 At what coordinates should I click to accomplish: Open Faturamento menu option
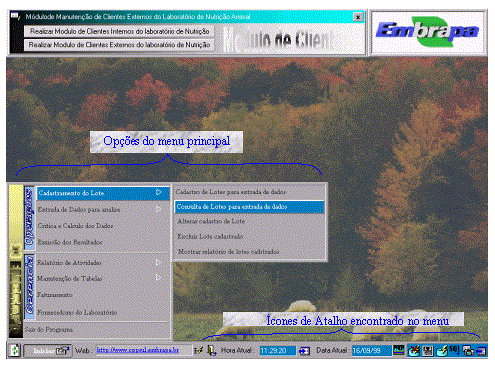click(x=55, y=295)
